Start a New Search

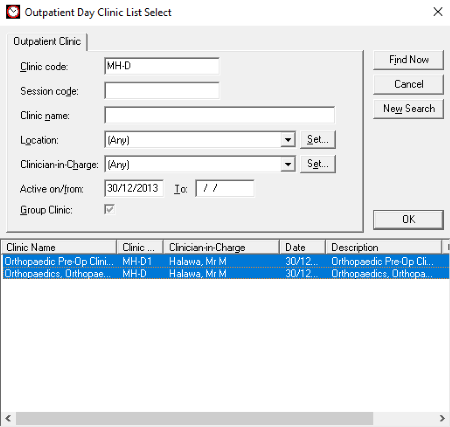click(408, 109)
